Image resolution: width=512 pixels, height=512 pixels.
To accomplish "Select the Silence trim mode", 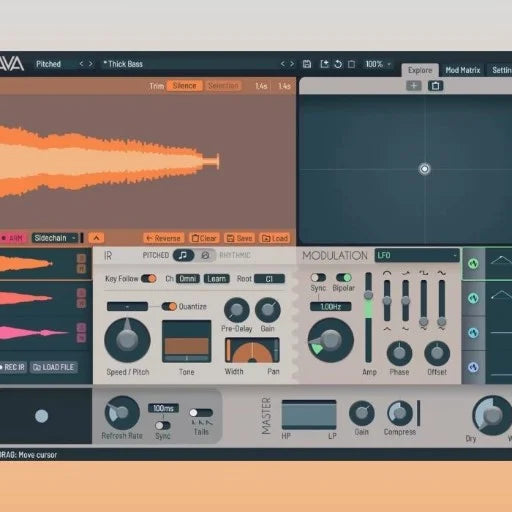I will click(x=184, y=86).
